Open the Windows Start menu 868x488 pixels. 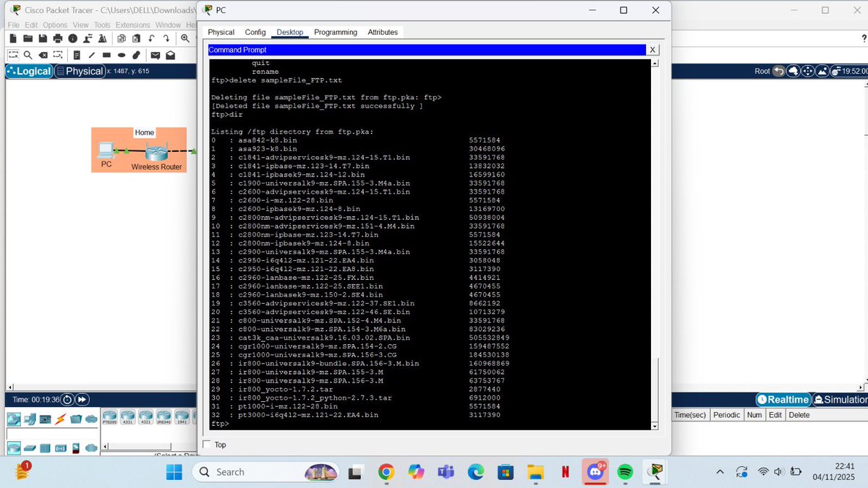[x=174, y=472]
